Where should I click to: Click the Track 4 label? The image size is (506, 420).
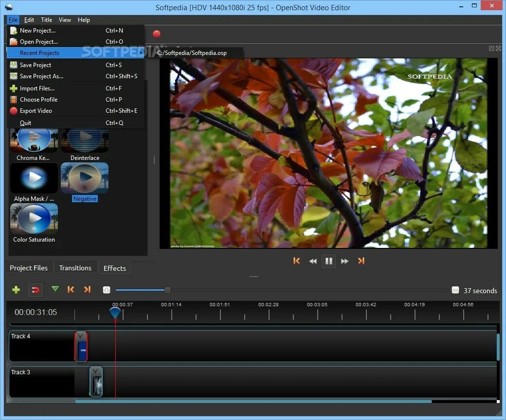tap(20, 336)
